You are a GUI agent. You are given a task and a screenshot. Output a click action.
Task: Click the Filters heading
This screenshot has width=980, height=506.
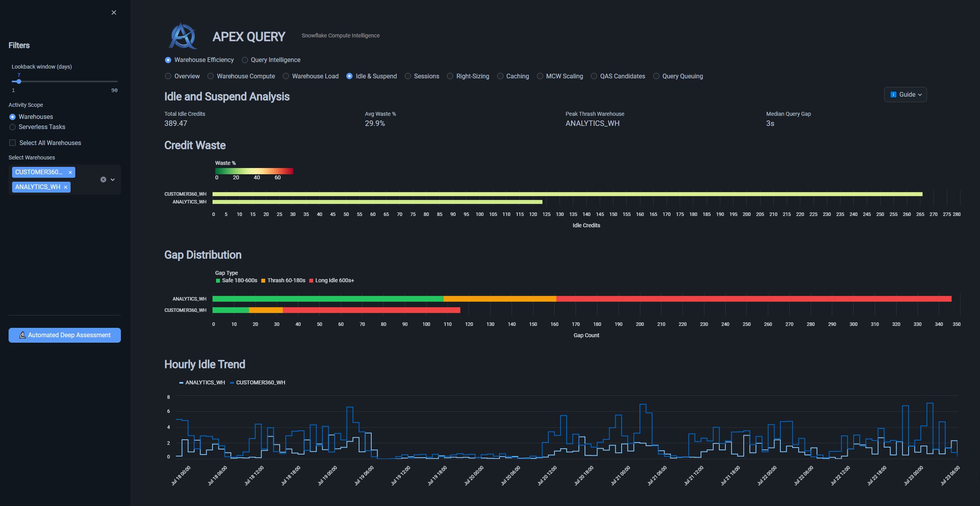(19, 46)
